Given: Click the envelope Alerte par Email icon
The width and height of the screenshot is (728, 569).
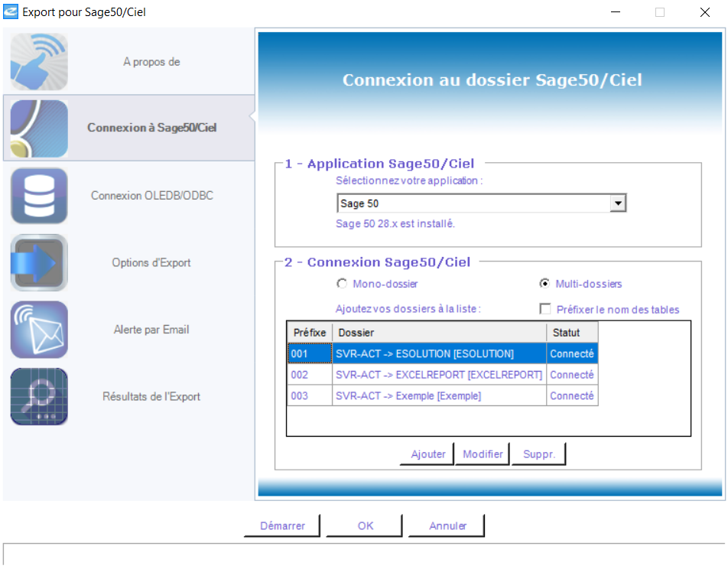Looking at the screenshot, I should (39, 330).
